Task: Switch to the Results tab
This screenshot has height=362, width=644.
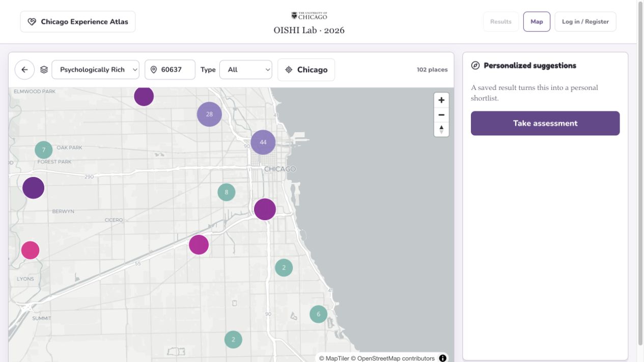Action: click(500, 22)
